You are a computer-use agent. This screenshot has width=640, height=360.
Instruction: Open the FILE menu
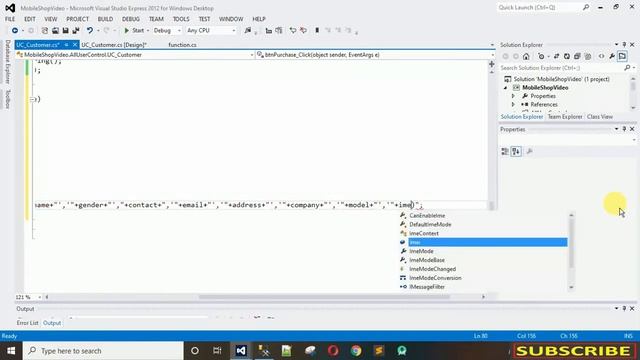click(10, 19)
